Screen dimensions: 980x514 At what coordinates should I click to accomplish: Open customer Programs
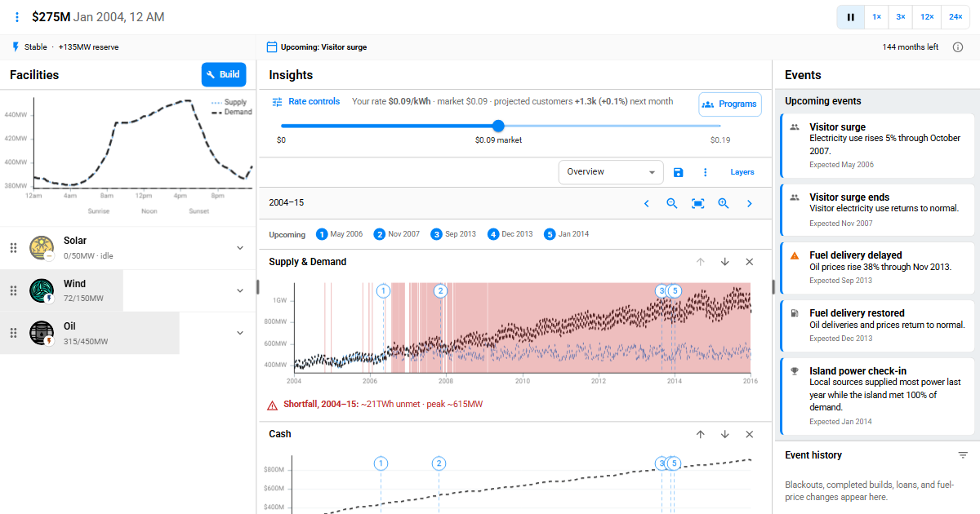pos(730,104)
